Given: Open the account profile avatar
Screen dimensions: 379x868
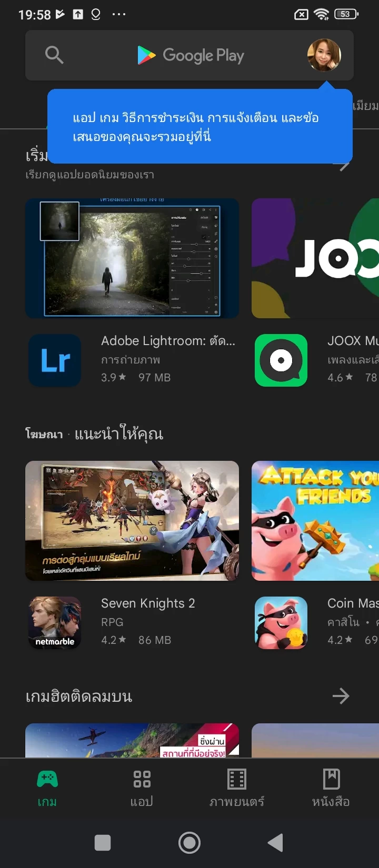Looking at the screenshot, I should (x=324, y=55).
